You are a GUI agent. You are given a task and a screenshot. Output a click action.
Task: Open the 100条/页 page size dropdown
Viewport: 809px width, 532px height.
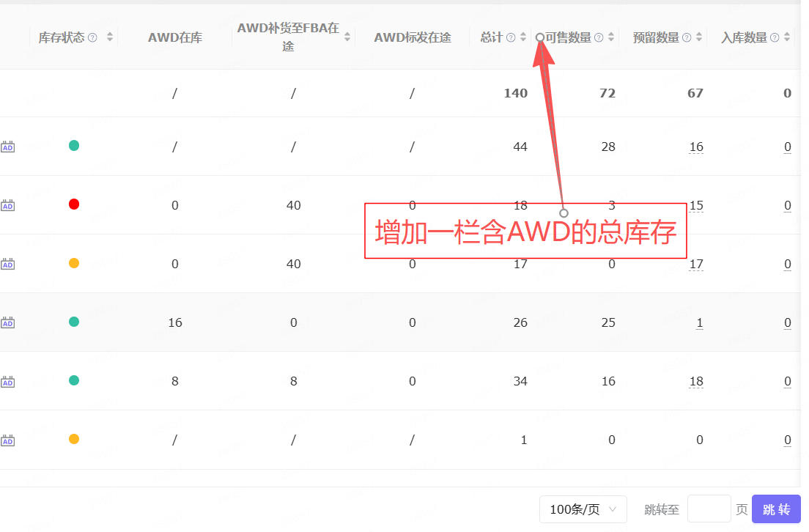(x=583, y=509)
